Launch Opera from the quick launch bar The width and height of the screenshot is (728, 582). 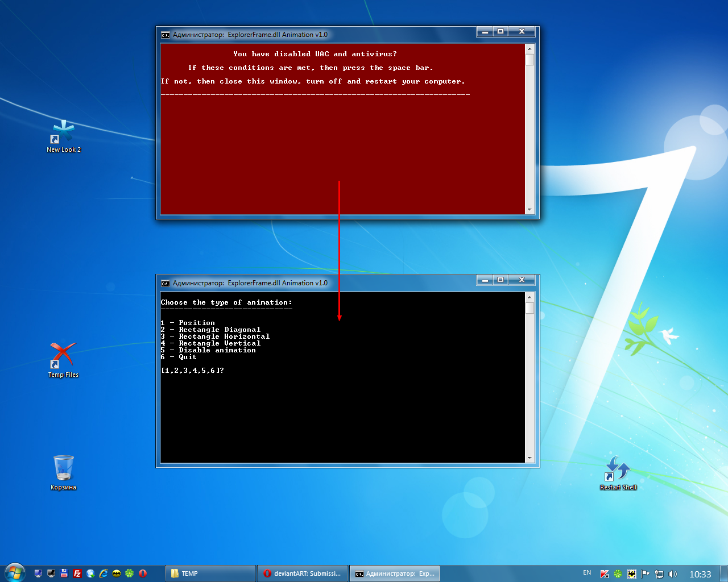143,573
